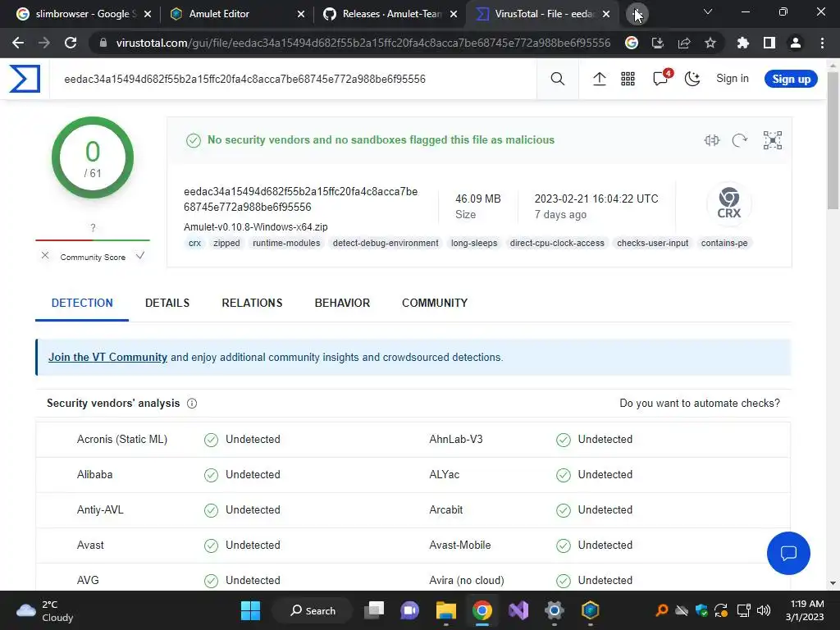
Task: Open the VirusTotal apps grid icon
Action: [x=628, y=79]
